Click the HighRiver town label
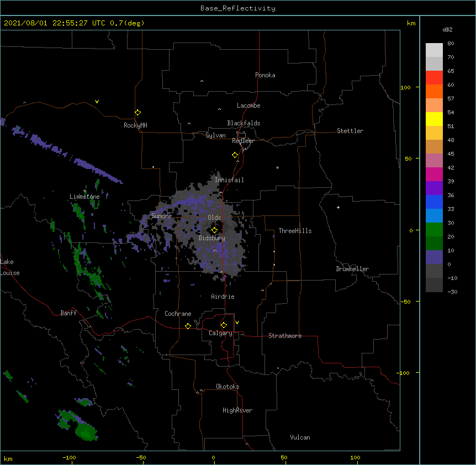 coord(237,410)
